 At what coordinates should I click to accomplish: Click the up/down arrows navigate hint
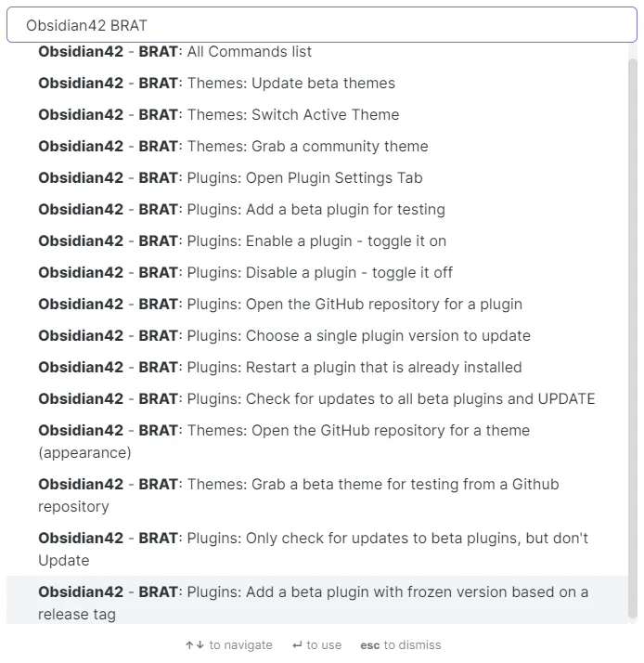pyautogui.click(x=194, y=645)
